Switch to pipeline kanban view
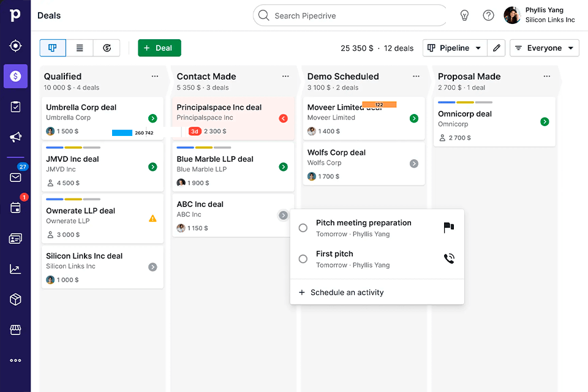The width and height of the screenshot is (588, 392). pyautogui.click(x=53, y=48)
